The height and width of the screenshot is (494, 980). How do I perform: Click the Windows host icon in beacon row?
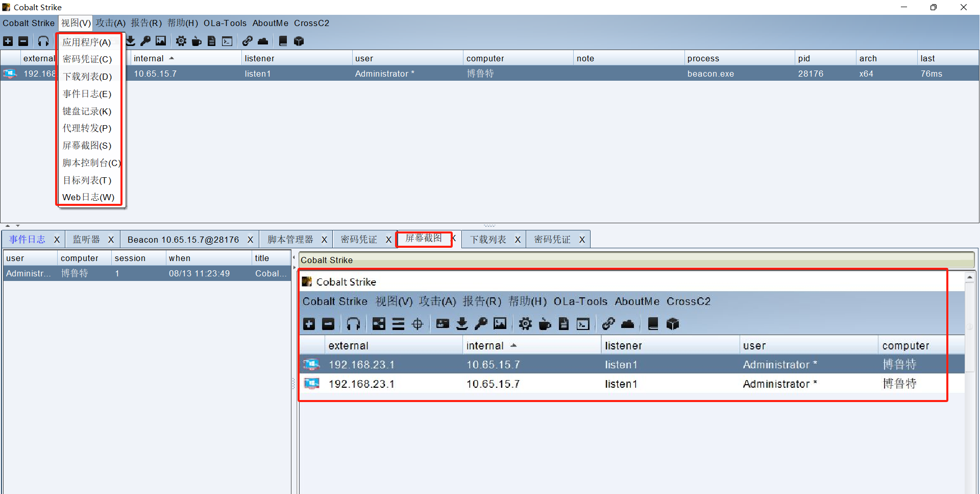10,74
